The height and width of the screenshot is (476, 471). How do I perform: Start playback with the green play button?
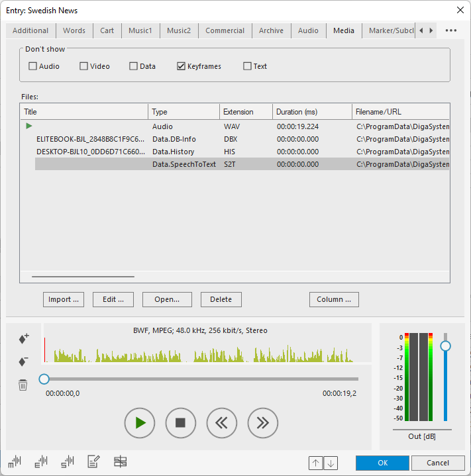pyautogui.click(x=140, y=423)
